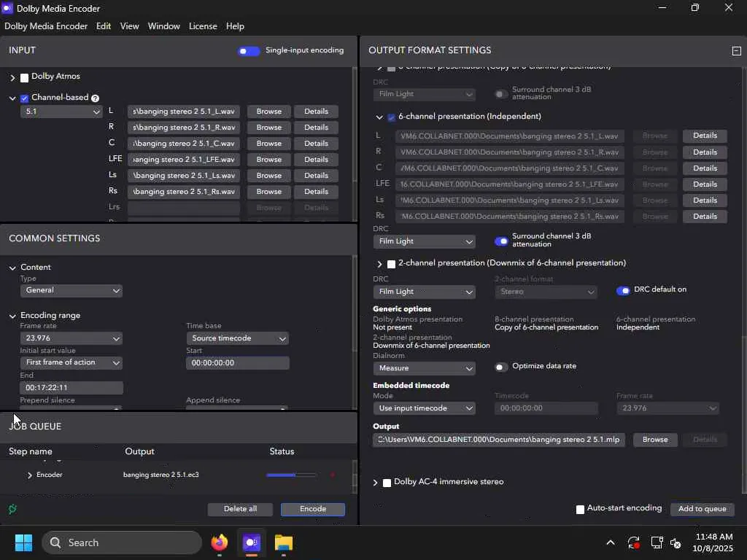Click Encoder job progress bar

coord(290,475)
